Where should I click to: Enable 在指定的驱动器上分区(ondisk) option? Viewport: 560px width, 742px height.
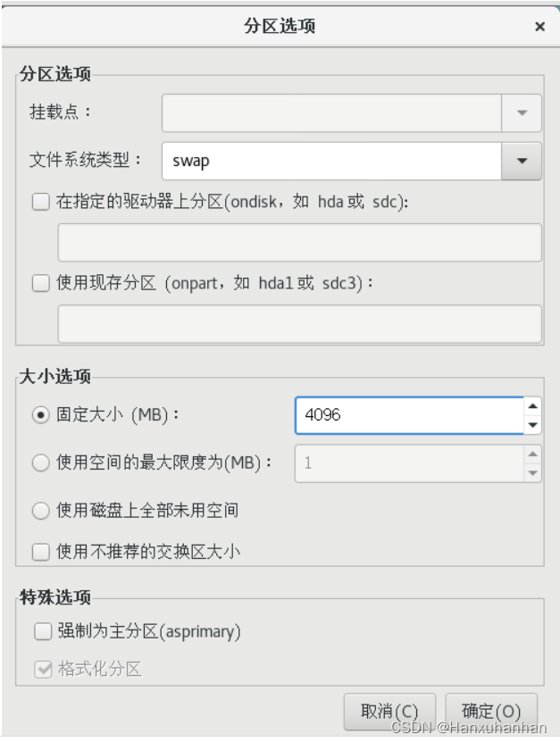[x=40, y=203]
